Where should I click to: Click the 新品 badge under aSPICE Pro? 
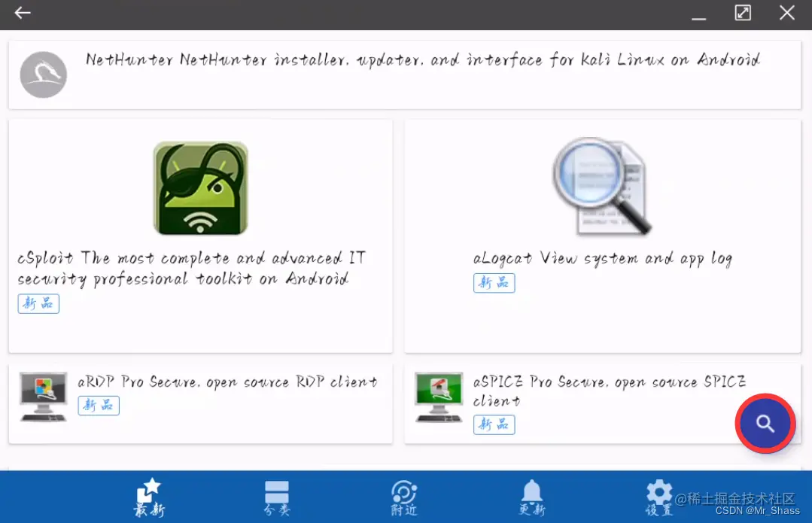494,424
